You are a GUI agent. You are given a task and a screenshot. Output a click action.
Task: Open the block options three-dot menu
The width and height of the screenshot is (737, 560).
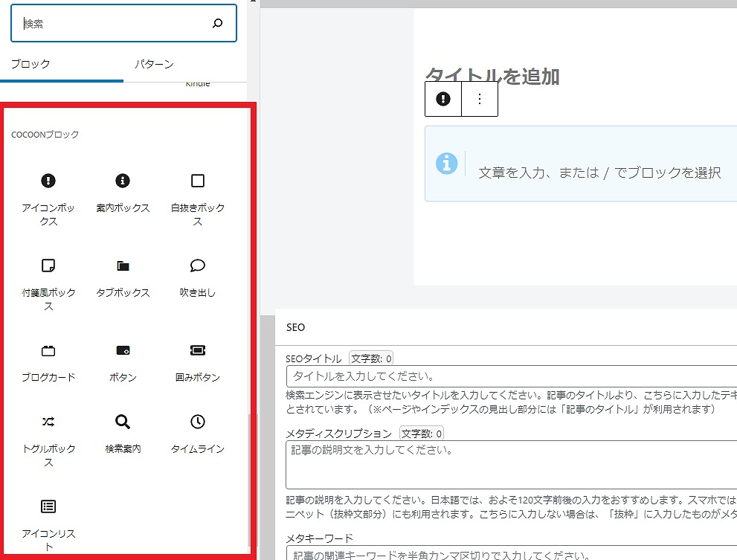tap(480, 99)
